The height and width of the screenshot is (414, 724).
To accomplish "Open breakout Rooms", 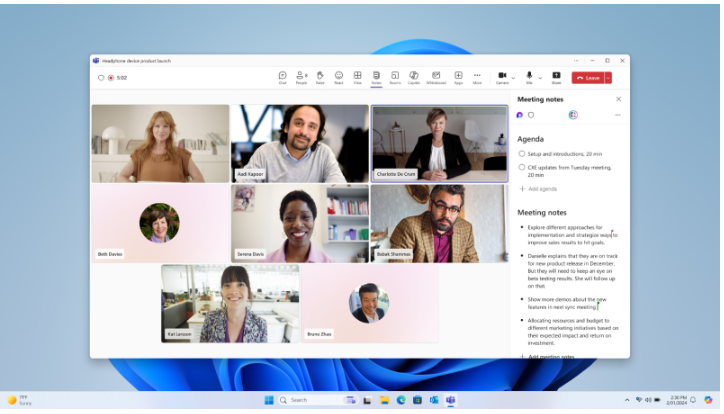I will [x=395, y=78].
